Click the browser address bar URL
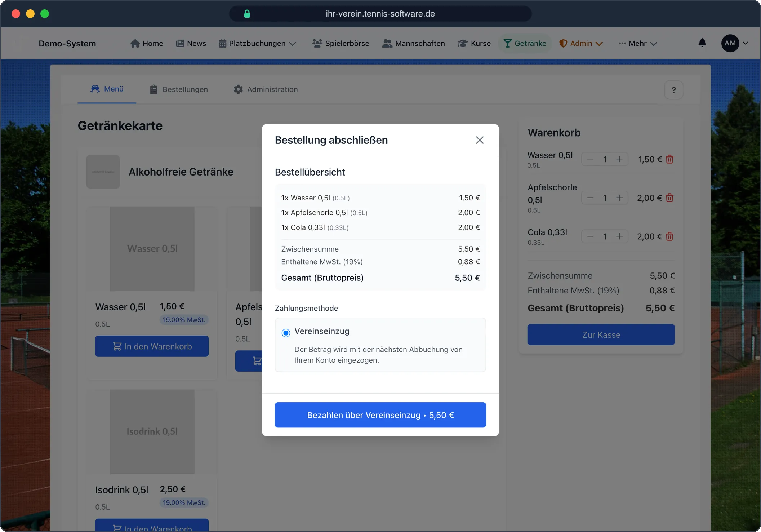 click(380, 14)
